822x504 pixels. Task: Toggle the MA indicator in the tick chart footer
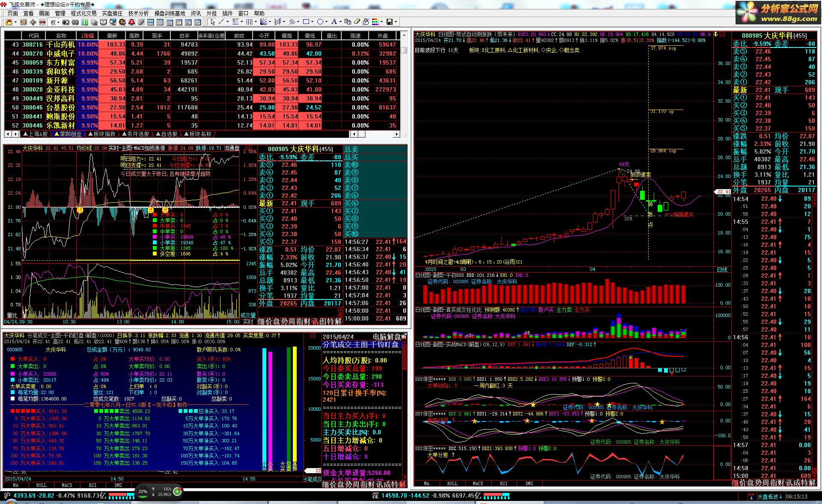[15, 485]
